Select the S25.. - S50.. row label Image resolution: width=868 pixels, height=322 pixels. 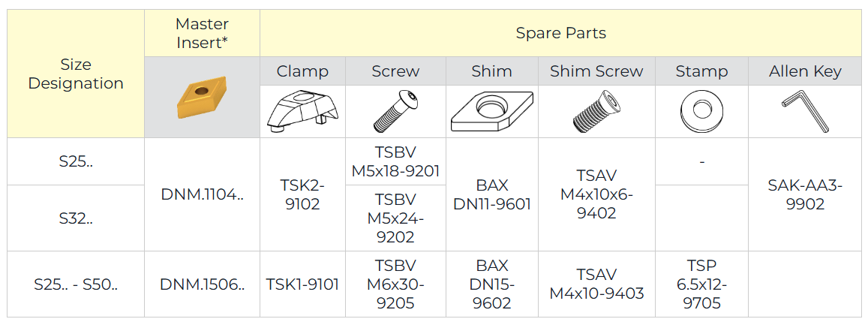pyautogui.click(x=76, y=284)
